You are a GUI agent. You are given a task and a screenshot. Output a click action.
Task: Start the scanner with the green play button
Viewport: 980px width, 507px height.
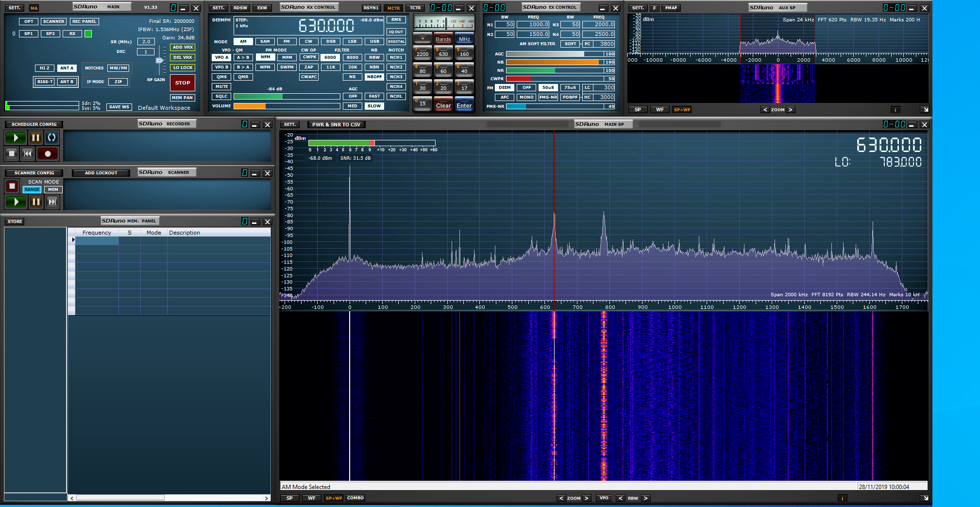tap(16, 202)
